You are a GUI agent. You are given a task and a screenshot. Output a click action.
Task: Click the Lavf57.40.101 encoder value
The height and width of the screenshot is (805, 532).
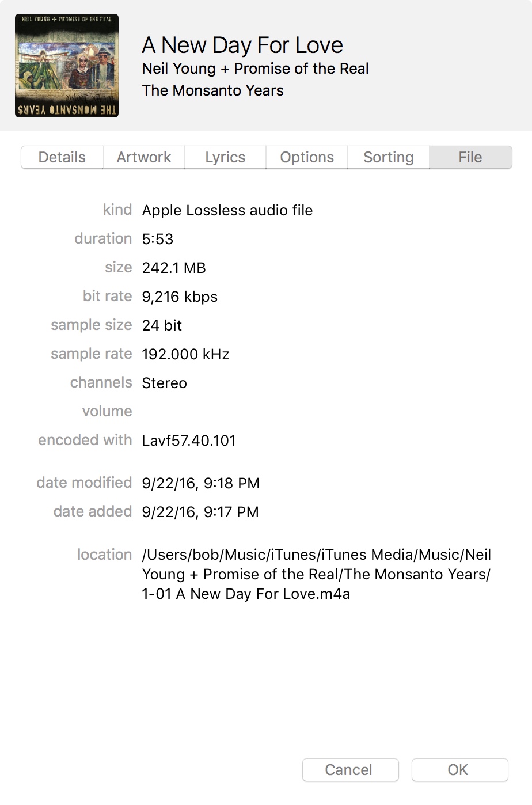pyautogui.click(x=189, y=441)
